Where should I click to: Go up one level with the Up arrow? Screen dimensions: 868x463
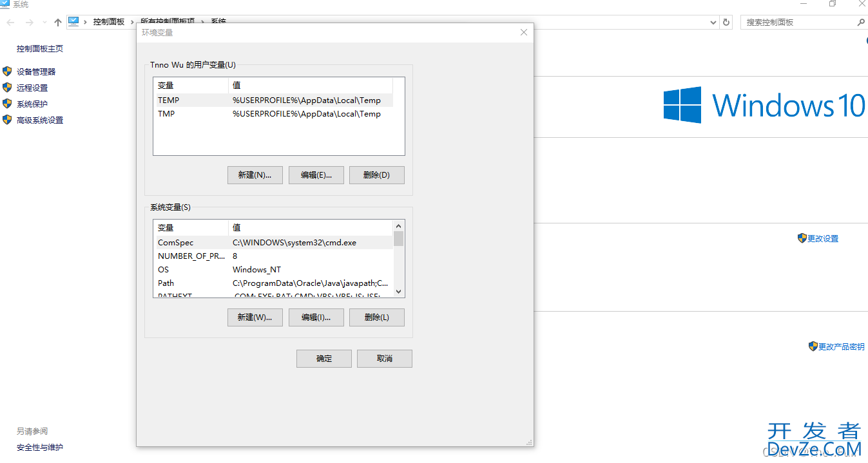click(58, 23)
